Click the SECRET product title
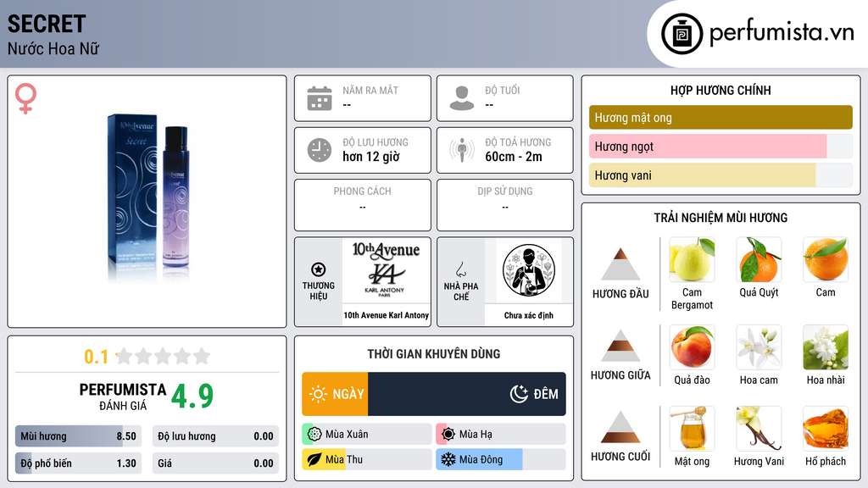The width and height of the screenshot is (868, 488). click(47, 24)
